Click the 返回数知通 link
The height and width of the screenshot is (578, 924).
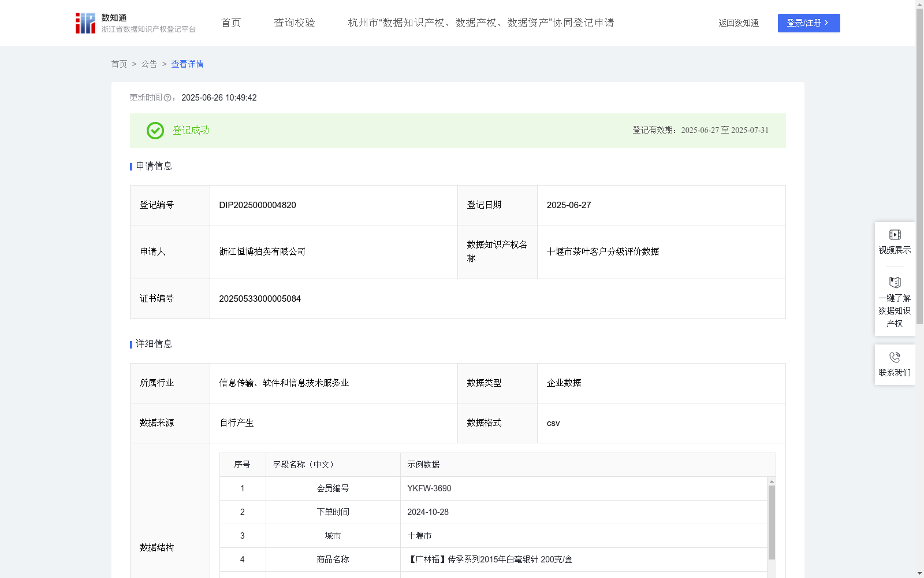pos(739,23)
